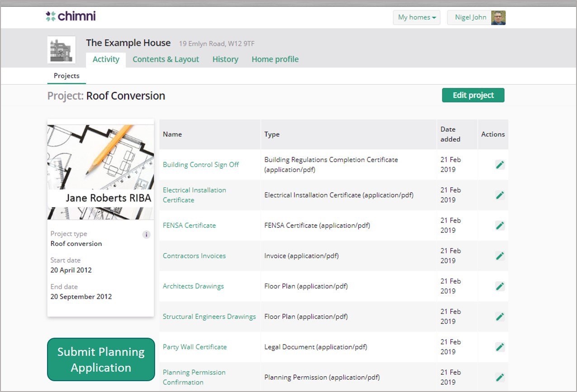The image size is (577, 392).
Task: Open the Electrical Installation Certificate link
Action: point(194,195)
